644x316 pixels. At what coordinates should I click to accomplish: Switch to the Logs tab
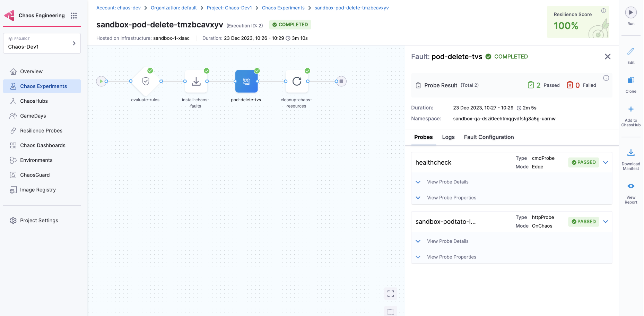[448, 137]
